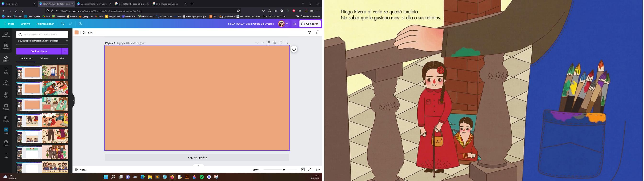Open the orange background color swatch
Screen dimensions: 644x181
tap(76, 33)
